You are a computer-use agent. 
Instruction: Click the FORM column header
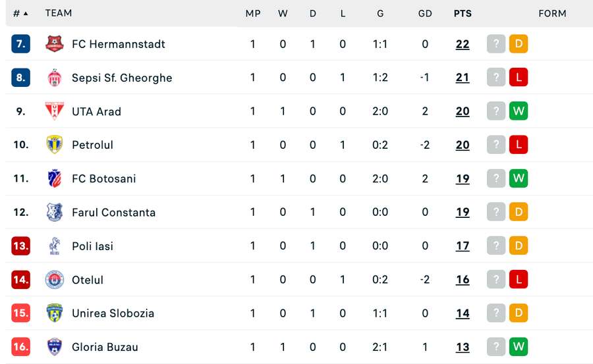click(x=552, y=13)
